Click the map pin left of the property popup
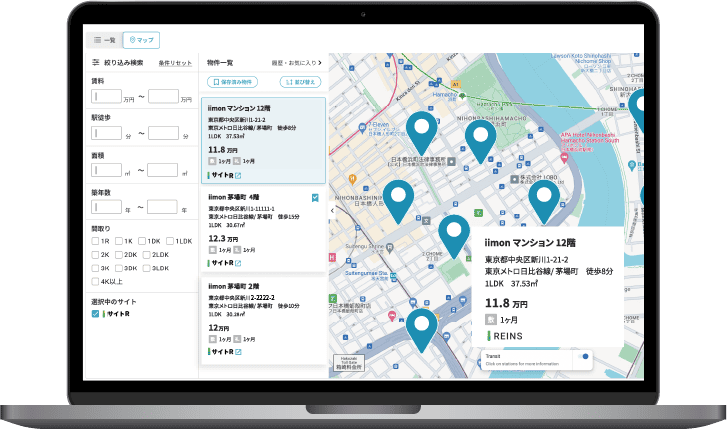 (456, 234)
